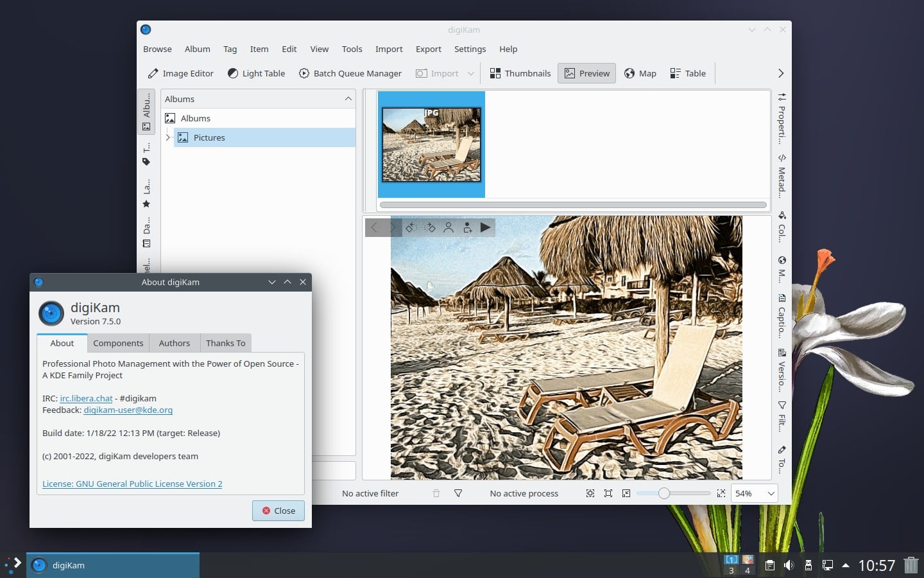This screenshot has width=924, height=578.
Task: Switch to Preview mode
Action: (x=586, y=73)
